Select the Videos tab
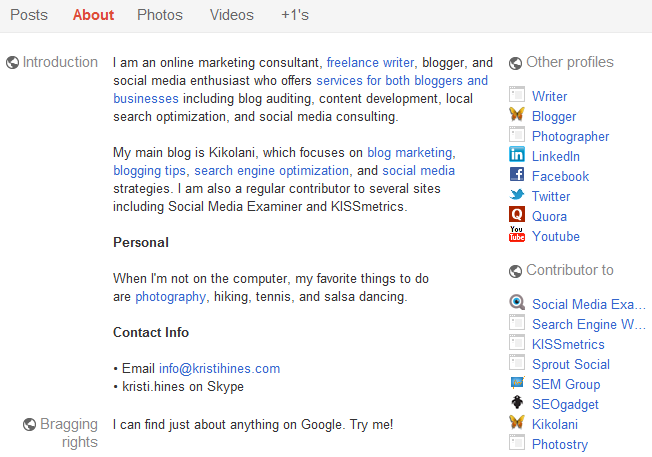Viewport: 652px width, 457px height. click(231, 15)
